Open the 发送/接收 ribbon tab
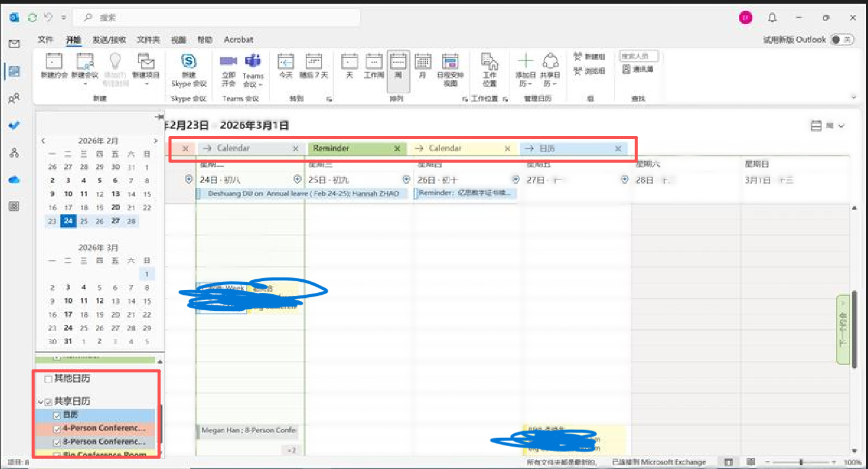868x469 pixels. 109,40
